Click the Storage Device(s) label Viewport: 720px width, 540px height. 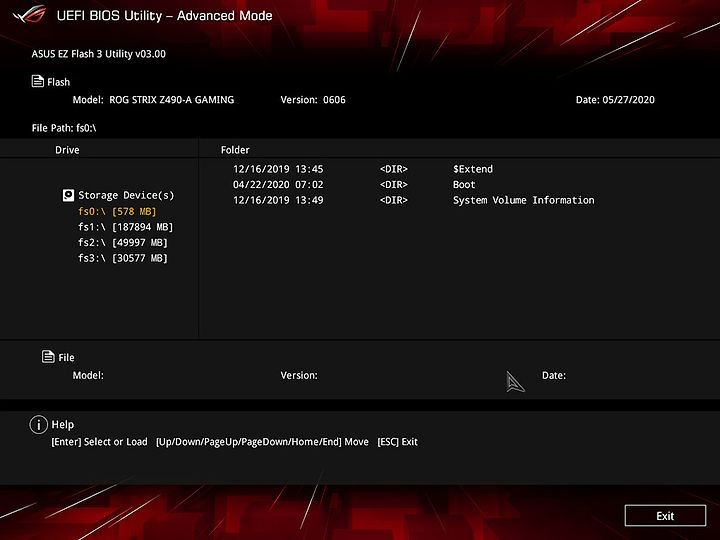126,195
